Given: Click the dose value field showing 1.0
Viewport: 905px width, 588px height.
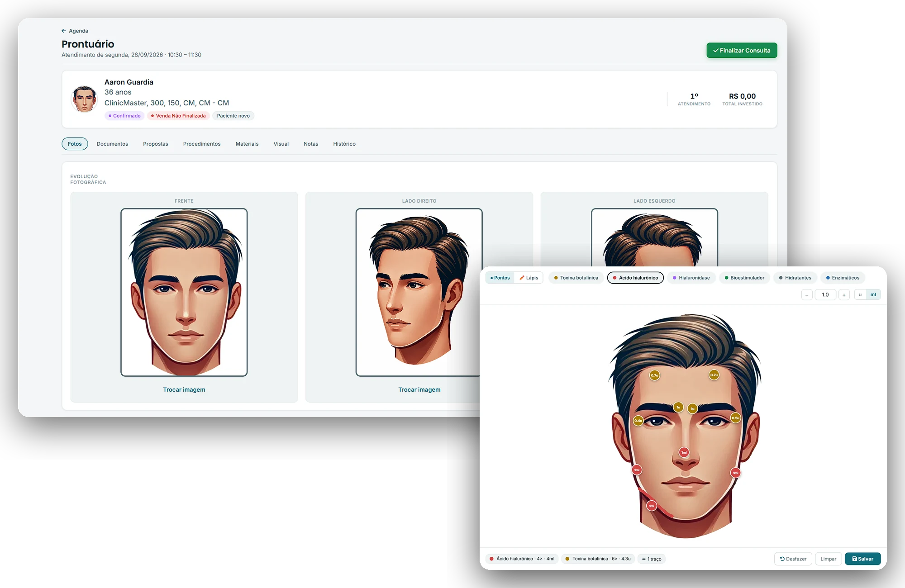Looking at the screenshot, I should coord(825,295).
